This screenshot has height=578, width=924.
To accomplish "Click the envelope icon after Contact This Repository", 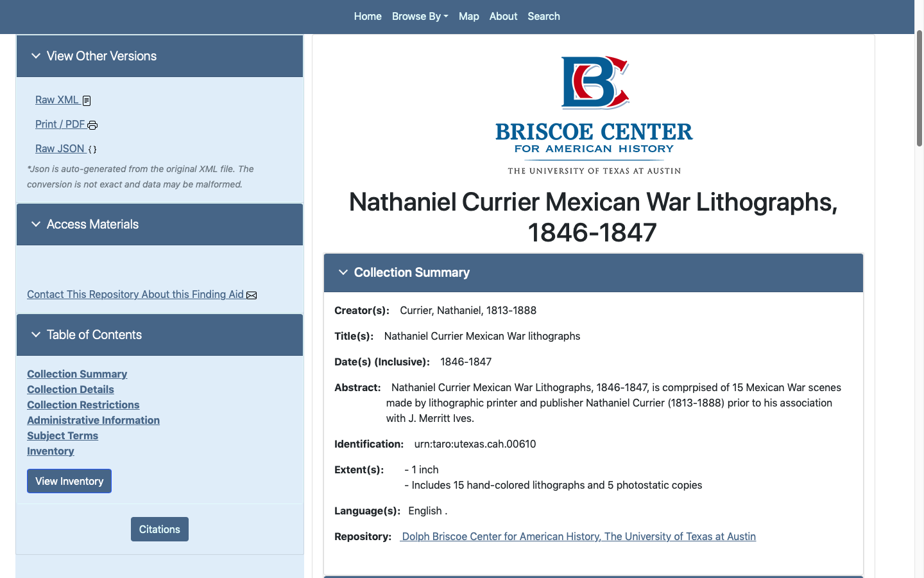I will tap(252, 295).
